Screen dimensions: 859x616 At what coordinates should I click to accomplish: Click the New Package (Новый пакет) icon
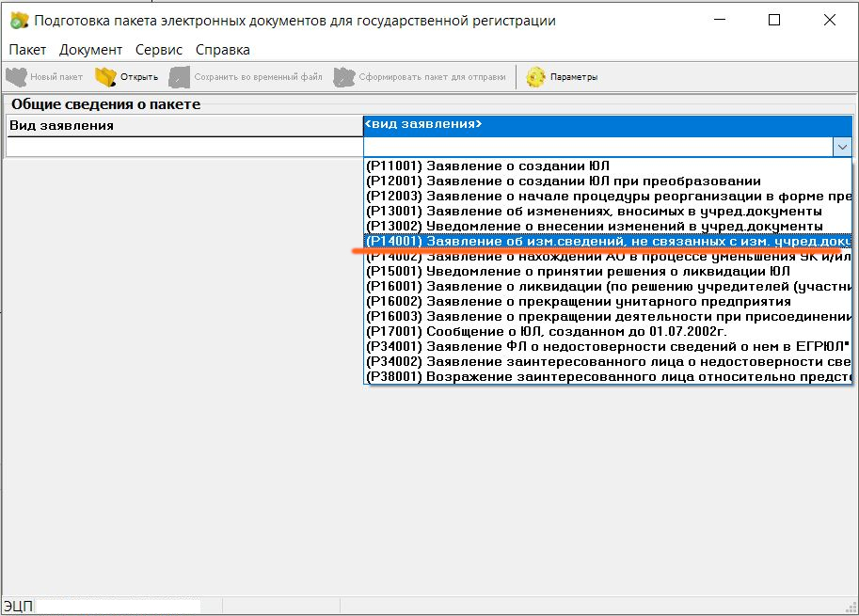[16, 77]
